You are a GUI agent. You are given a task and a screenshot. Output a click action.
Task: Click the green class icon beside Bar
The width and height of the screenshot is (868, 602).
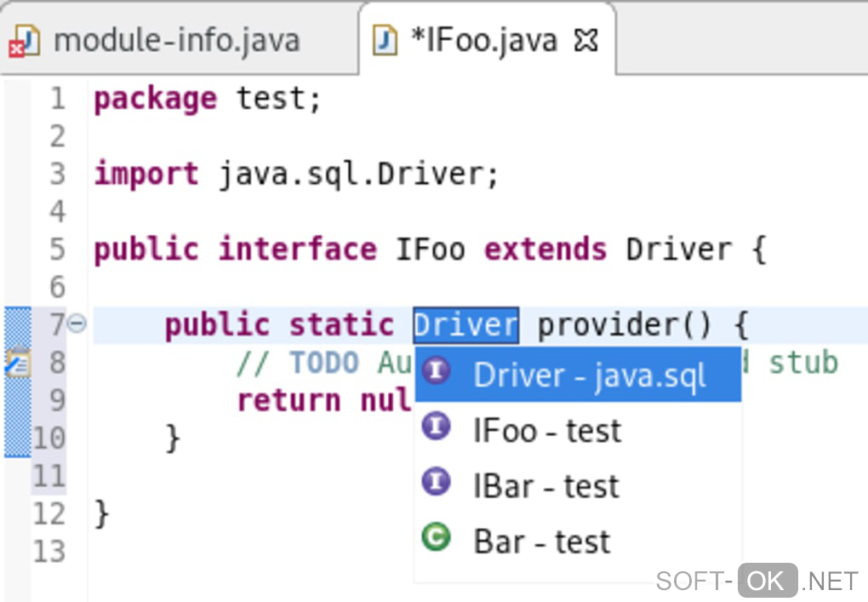pyautogui.click(x=437, y=537)
